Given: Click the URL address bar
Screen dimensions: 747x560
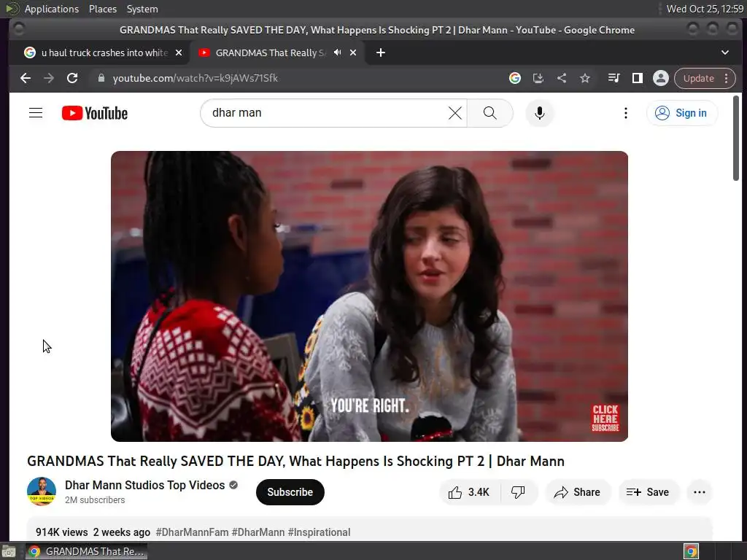Looking at the screenshot, I should [295, 78].
